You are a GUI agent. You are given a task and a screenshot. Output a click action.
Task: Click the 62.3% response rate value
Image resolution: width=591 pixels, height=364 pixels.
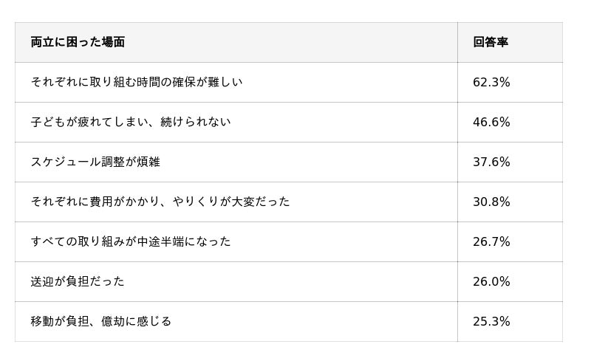point(491,82)
